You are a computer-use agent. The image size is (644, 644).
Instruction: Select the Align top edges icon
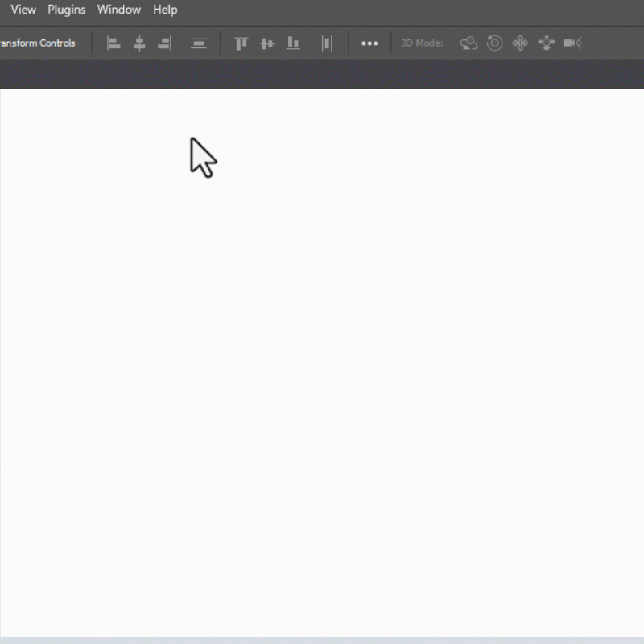click(241, 43)
